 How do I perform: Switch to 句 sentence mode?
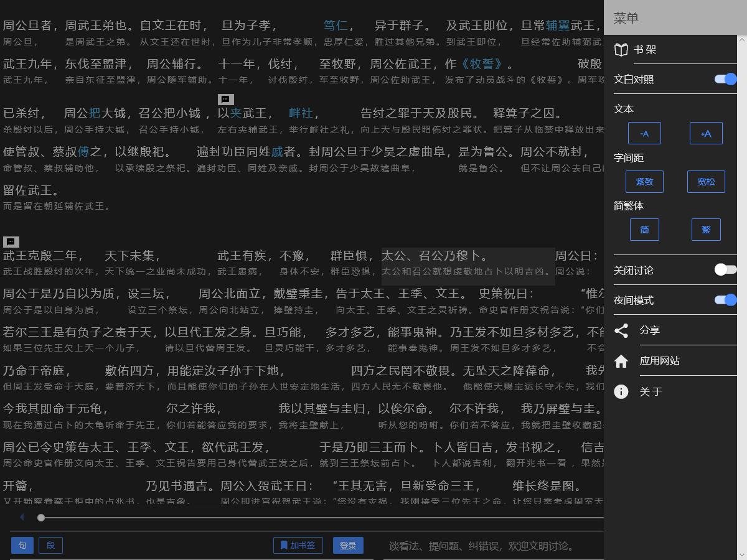coord(22,545)
